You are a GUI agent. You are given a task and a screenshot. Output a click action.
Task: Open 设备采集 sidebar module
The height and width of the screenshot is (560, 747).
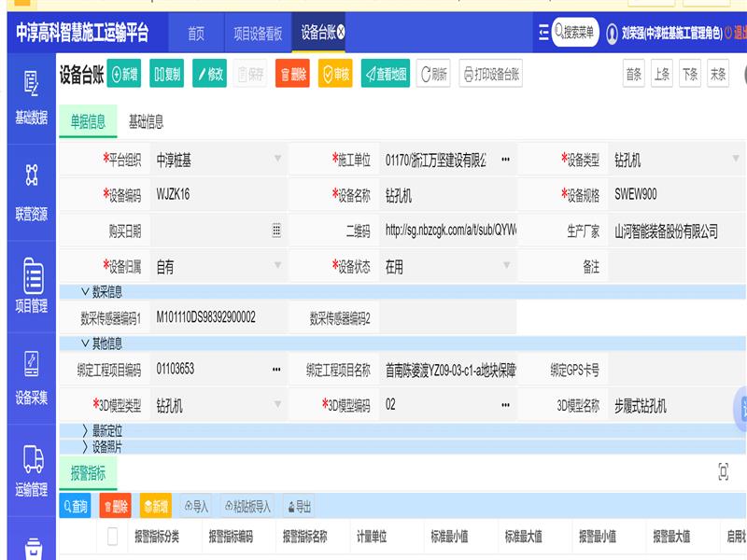(31, 378)
